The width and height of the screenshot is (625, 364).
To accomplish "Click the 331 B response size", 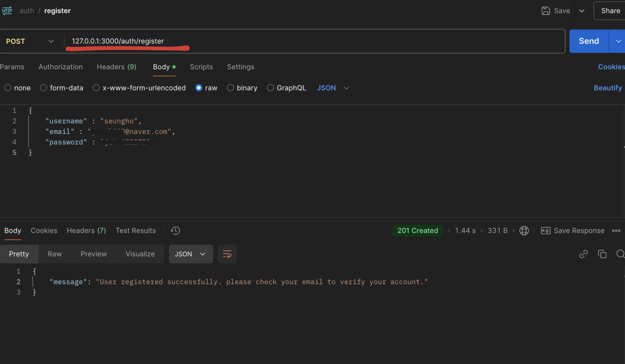I will point(497,231).
